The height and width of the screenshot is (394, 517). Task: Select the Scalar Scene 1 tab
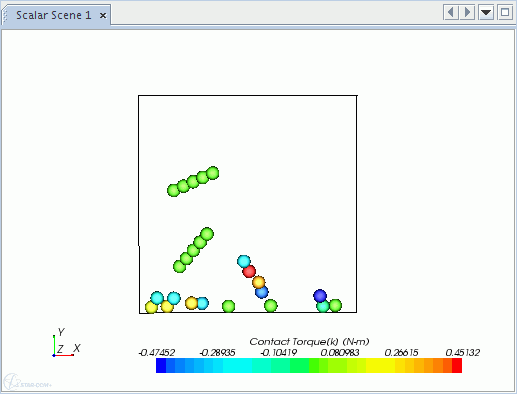[53, 15]
